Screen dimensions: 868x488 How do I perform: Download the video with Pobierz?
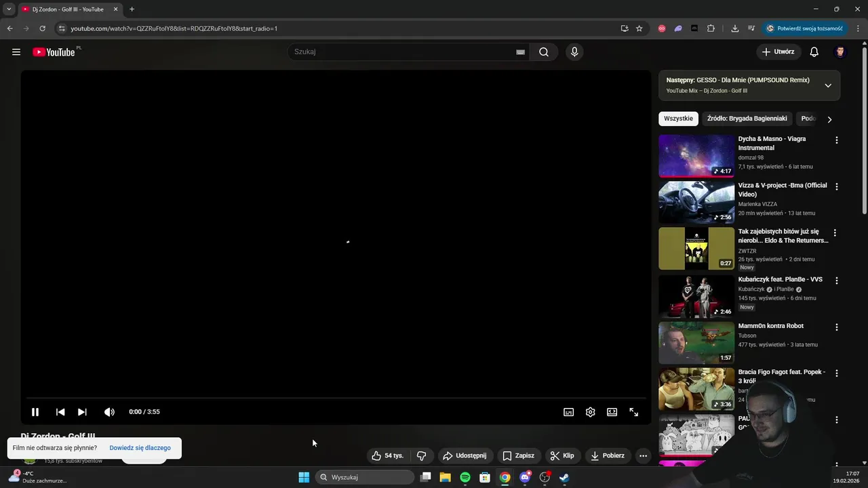point(608,456)
